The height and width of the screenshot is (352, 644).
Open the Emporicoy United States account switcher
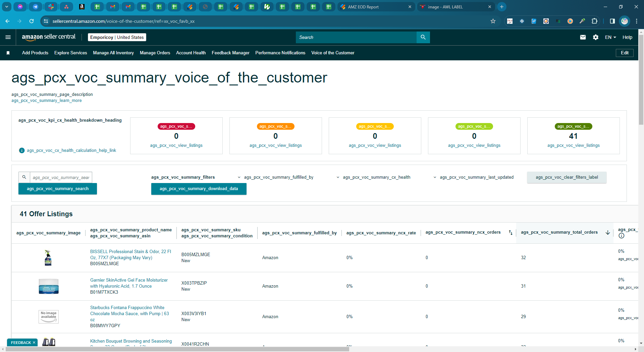(117, 37)
